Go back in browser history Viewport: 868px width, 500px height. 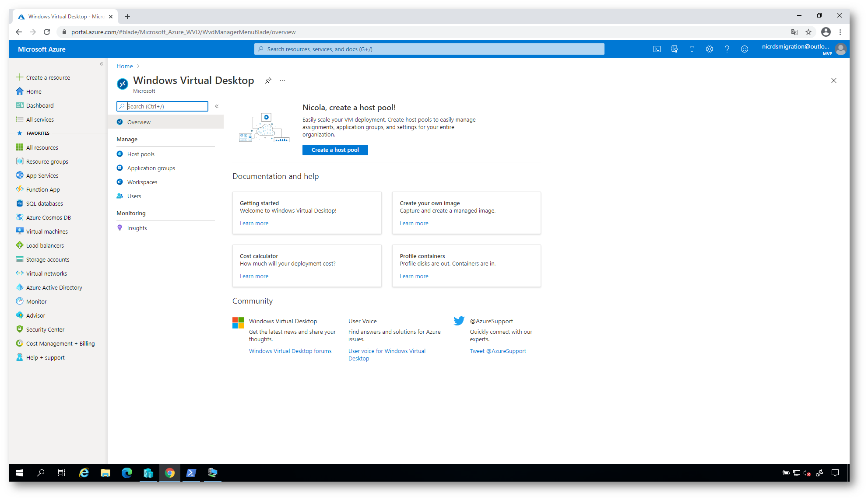coord(18,32)
